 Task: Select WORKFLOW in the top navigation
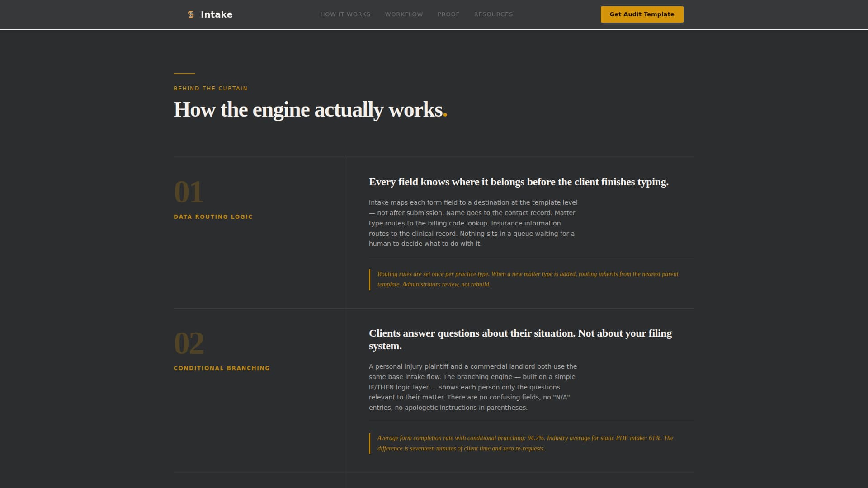[x=403, y=14]
